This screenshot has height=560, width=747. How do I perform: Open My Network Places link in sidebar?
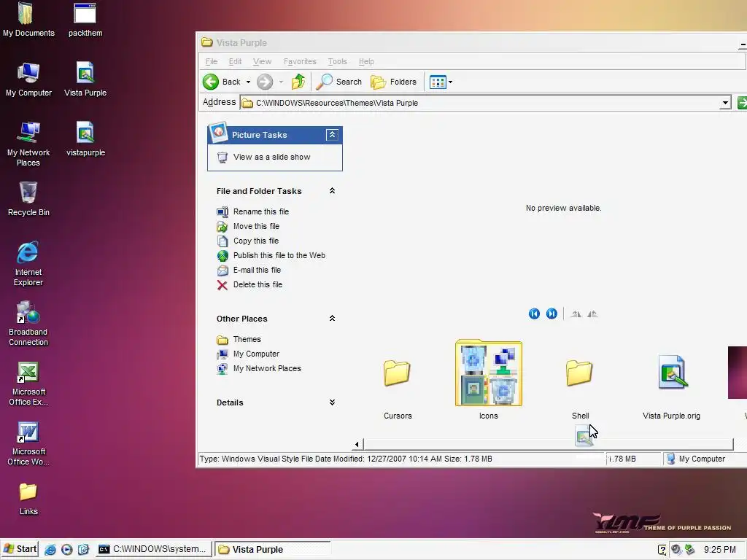[267, 368]
